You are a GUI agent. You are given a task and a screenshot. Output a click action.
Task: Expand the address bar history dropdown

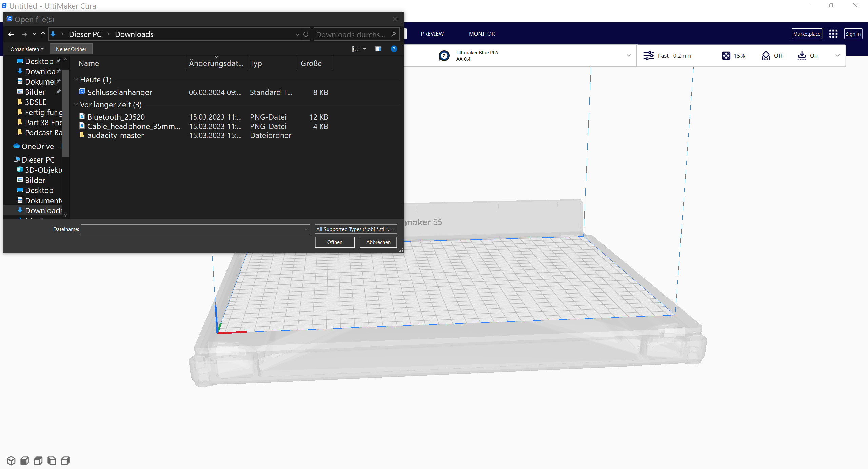click(x=297, y=34)
